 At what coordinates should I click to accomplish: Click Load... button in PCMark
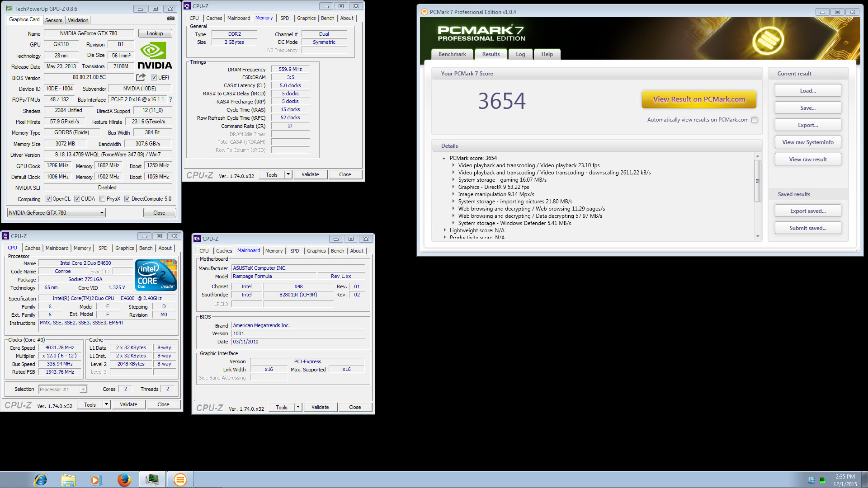tap(808, 91)
